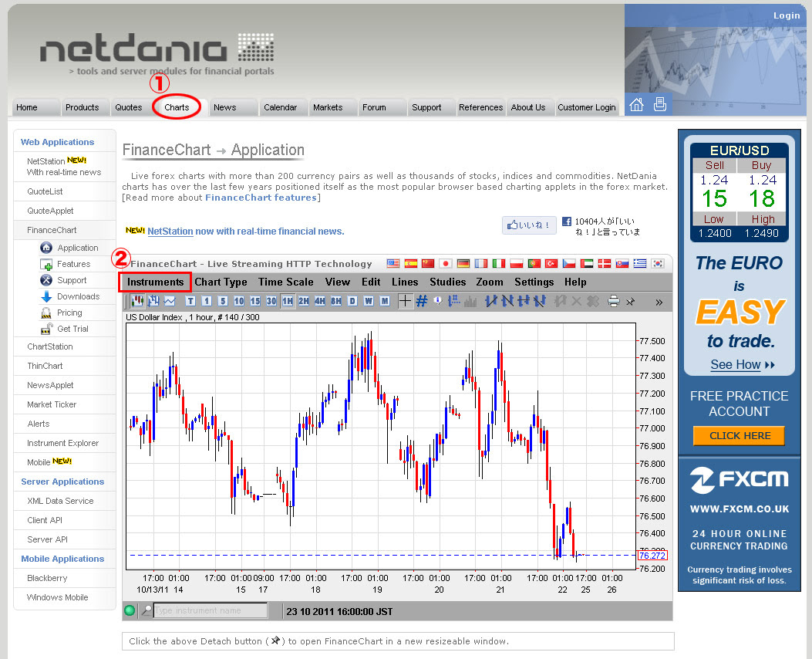The width and height of the screenshot is (812, 659).
Task: Open Pricing in the FinanceChart sidebar
Action: [69, 313]
